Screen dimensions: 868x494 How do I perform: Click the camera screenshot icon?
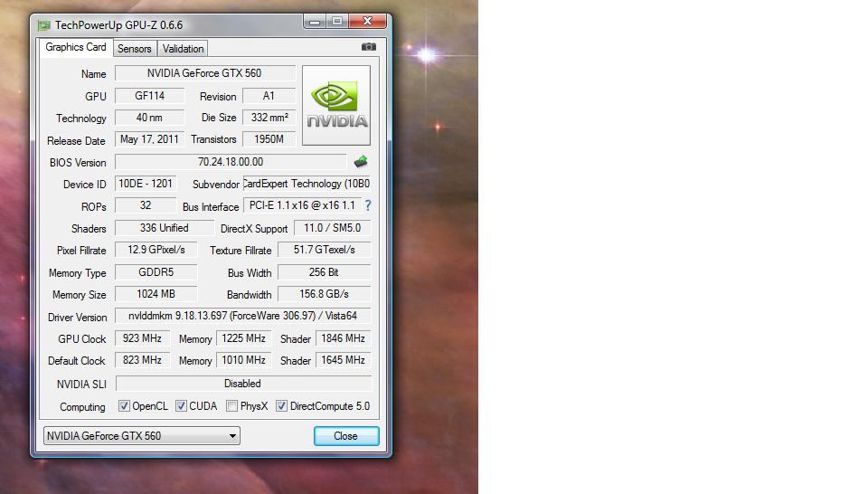click(x=369, y=47)
